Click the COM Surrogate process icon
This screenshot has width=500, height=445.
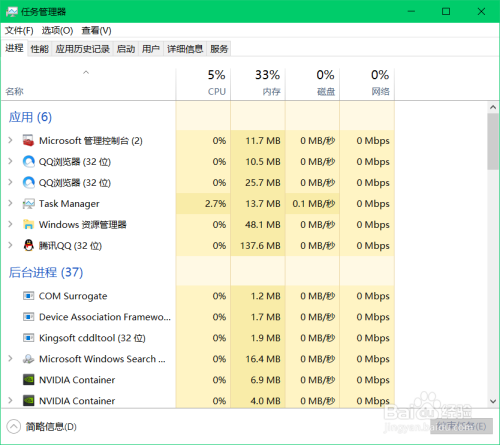point(28,296)
